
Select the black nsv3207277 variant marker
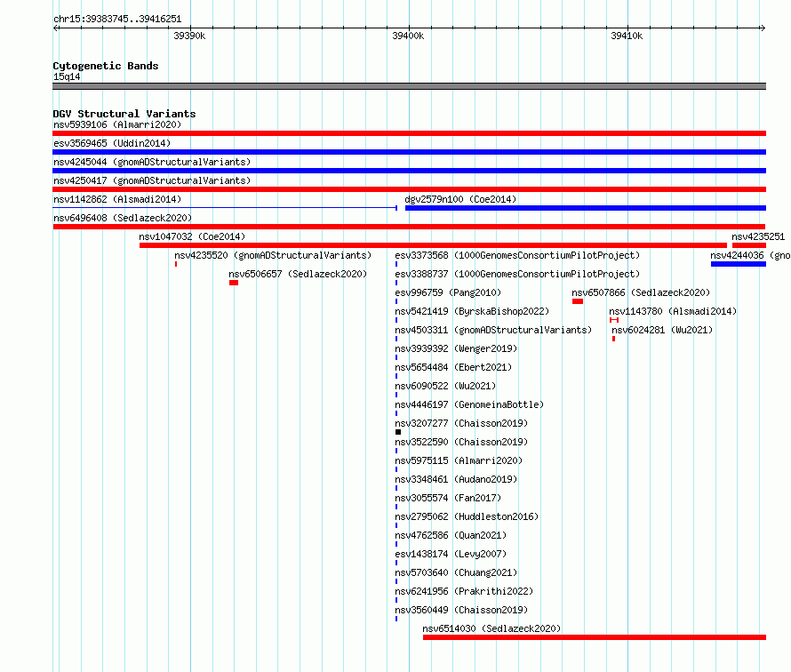pos(398,432)
